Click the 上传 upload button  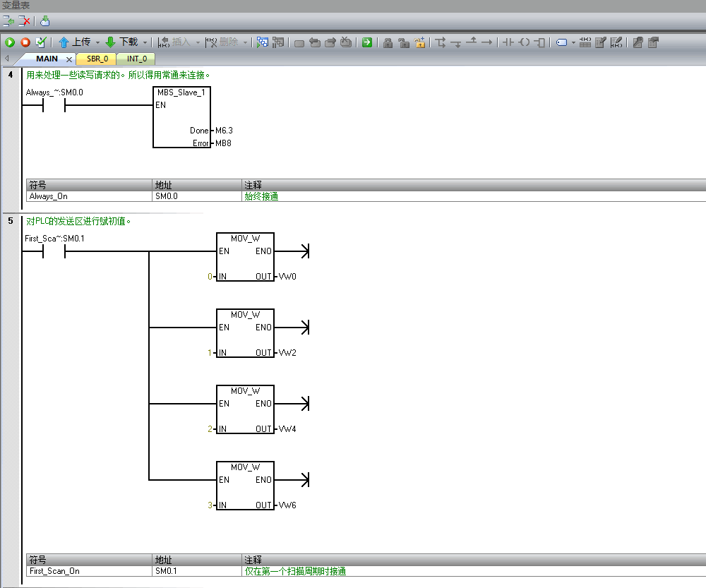[74, 42]
